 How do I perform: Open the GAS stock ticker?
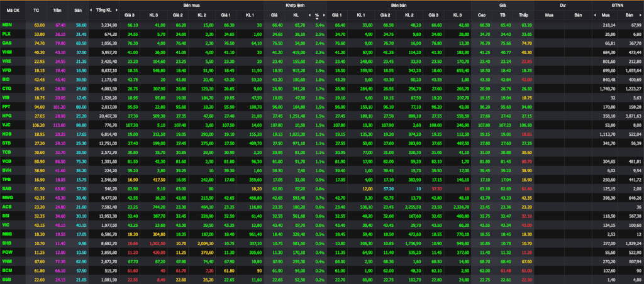coord(6,43)
